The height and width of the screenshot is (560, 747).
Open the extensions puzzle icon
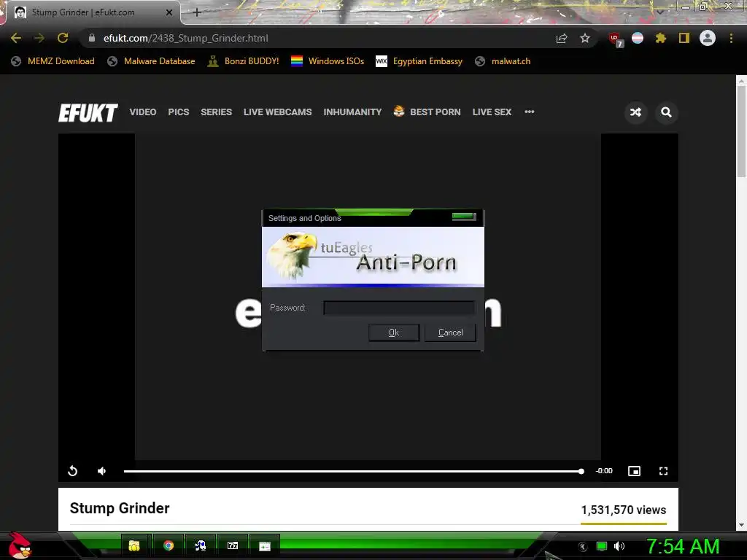pos(661,38)
